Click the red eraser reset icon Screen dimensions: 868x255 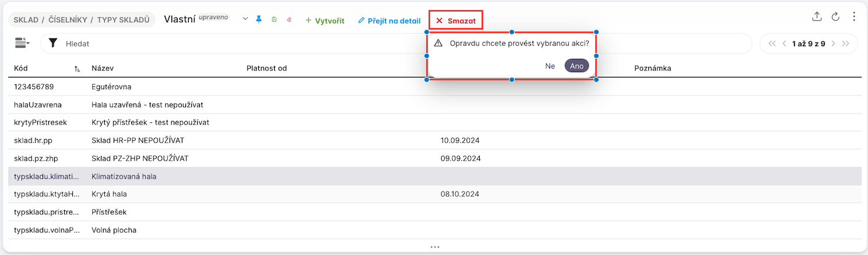(289, 20)
